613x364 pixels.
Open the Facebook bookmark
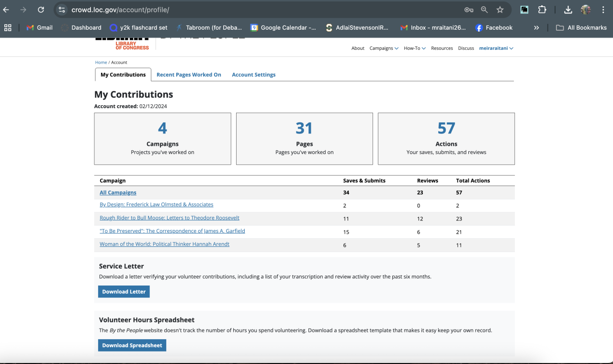[x=494, y=28]
